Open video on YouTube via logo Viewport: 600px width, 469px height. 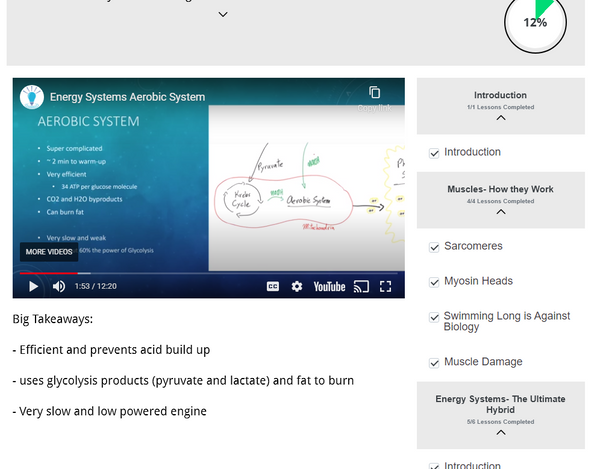coord(329,287)
